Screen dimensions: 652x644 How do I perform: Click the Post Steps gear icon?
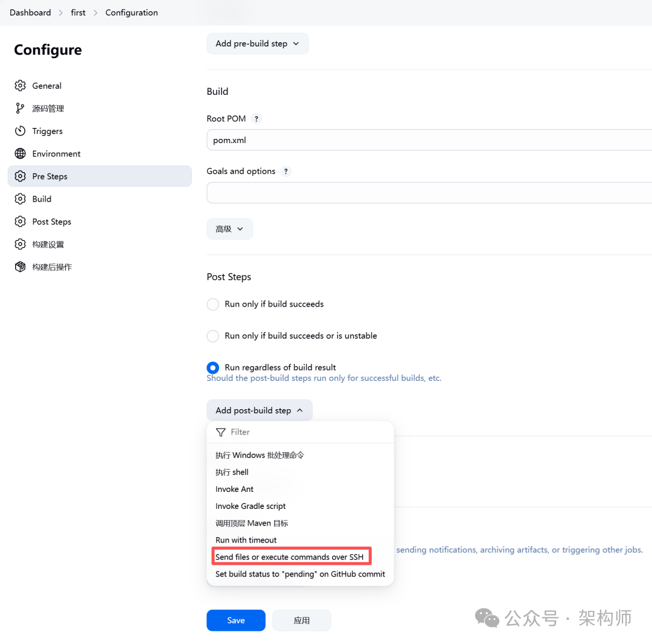(21, 222)
